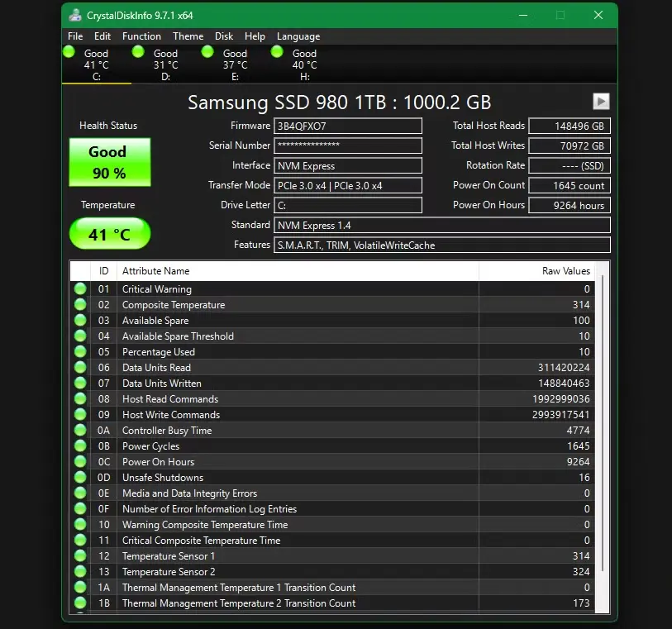
Task: Click the Raw Values column header
Action: tap(565, 271)
